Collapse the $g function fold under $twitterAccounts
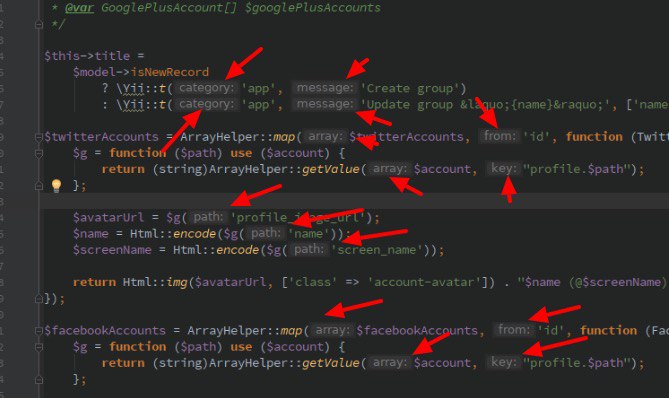This screenshot has height=398, width=669. (39, 153)
